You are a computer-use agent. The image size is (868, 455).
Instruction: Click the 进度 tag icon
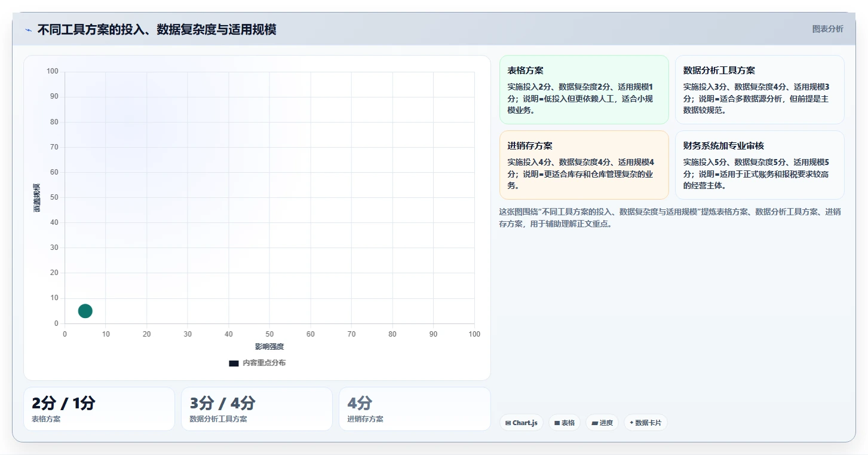coord(594,423)
